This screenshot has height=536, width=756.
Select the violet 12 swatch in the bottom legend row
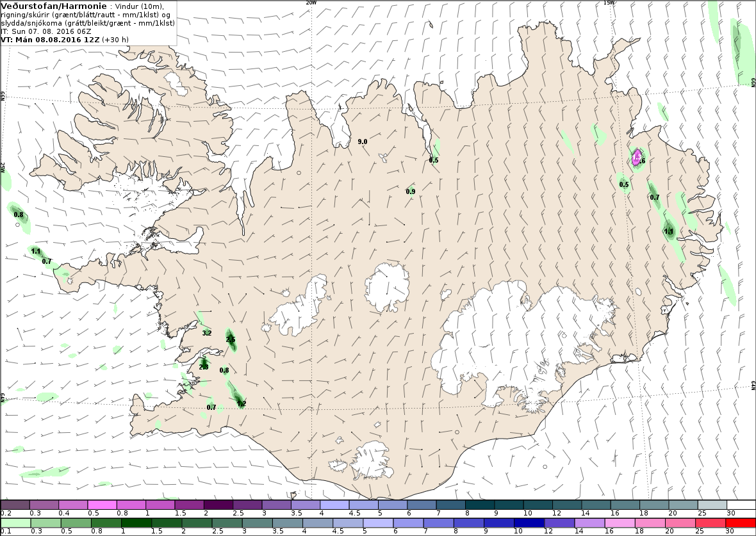point(559,523)
